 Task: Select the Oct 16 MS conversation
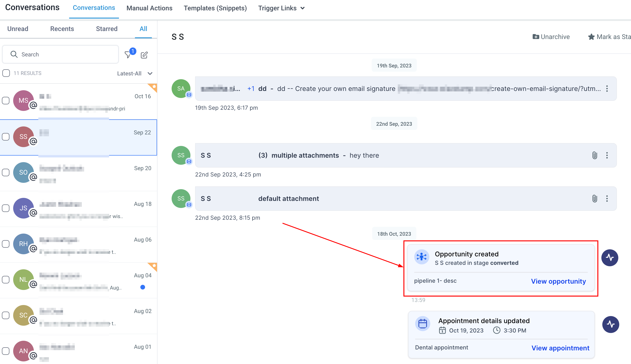[x=79, y=102]
